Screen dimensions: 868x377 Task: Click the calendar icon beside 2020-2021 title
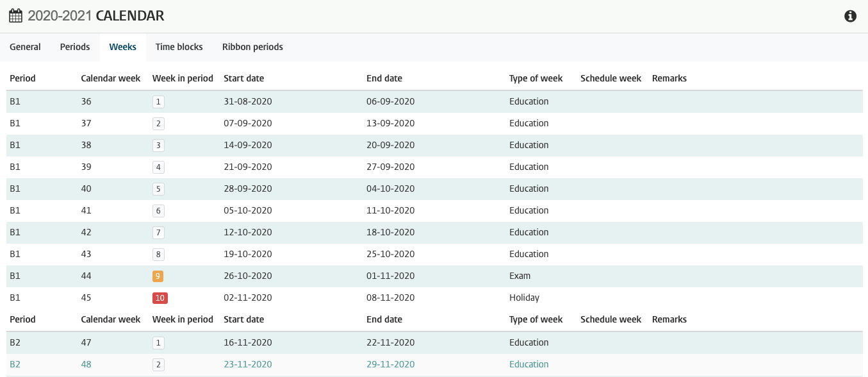point(15,16)
